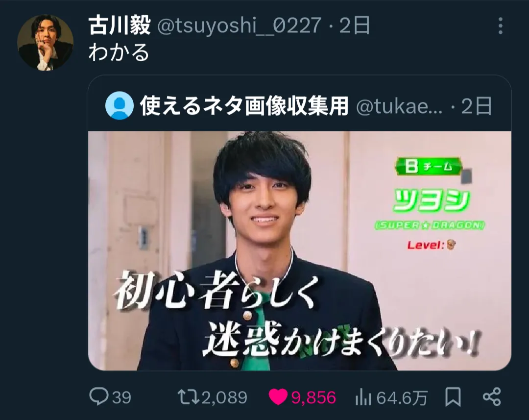Open the share icon options
Viewport: 529px width, 420px height.
[492, 396]
